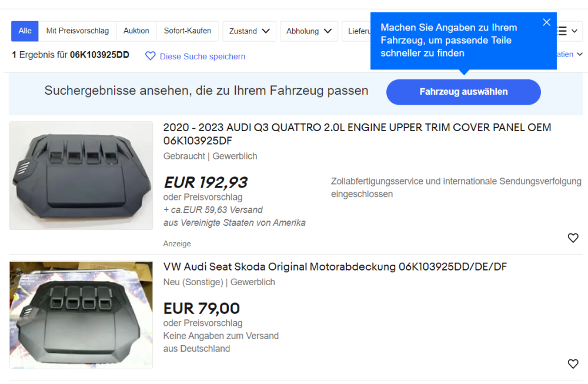Enable the Mit Preisvorschlag filter

point(77,31)
